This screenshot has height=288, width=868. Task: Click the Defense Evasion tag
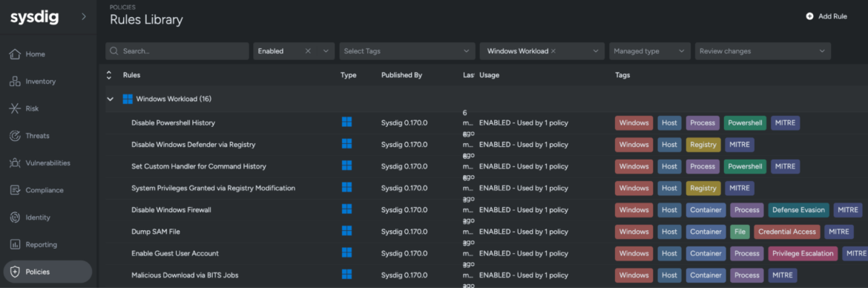tap(799, 210)
